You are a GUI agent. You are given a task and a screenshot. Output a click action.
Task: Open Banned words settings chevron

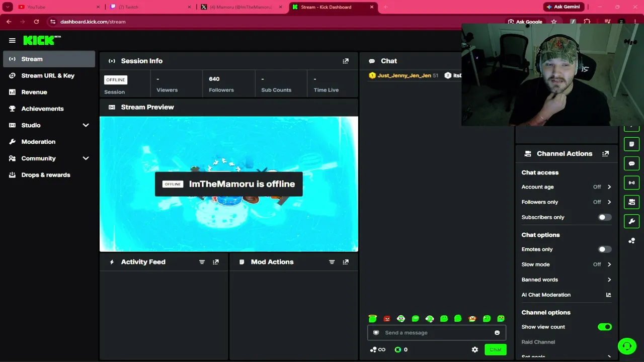tap(609, 280)
